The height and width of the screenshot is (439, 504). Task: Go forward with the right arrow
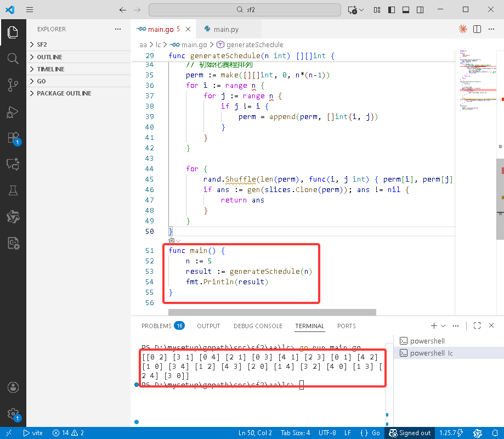[x=137, y=10]
